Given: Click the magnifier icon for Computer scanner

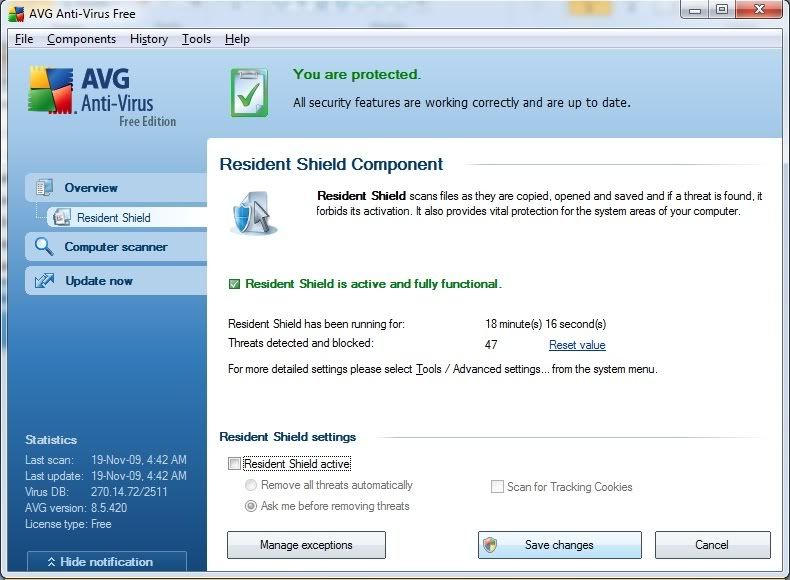Looking at the screenshot, I should click(x=44, y=246).
